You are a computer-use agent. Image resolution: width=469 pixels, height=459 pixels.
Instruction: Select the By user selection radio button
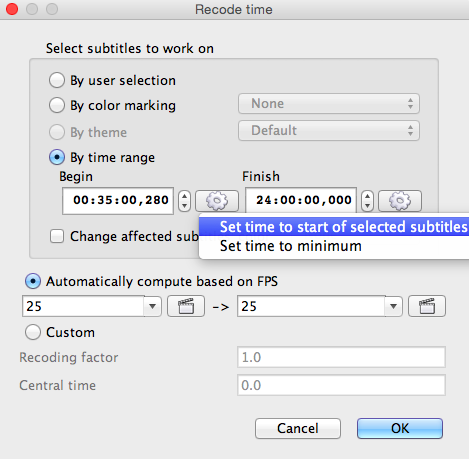[x=57, y=80]
